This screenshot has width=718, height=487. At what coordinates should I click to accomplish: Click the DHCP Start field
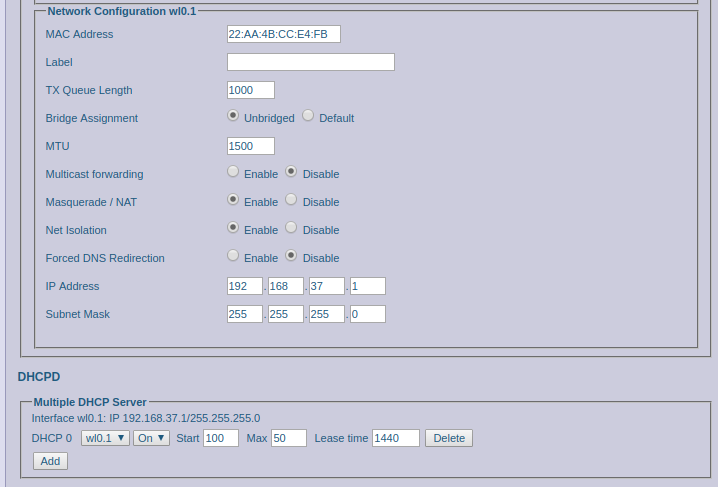click(x=220, y=438)
